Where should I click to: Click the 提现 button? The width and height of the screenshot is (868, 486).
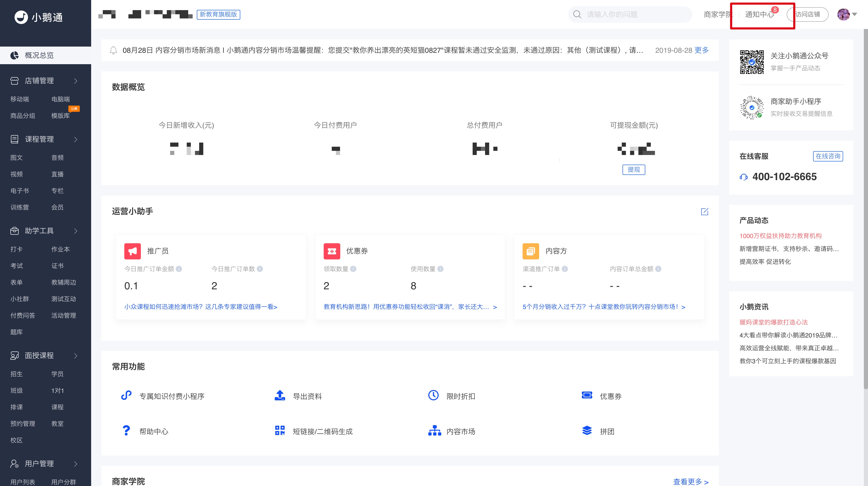[633, 170]
